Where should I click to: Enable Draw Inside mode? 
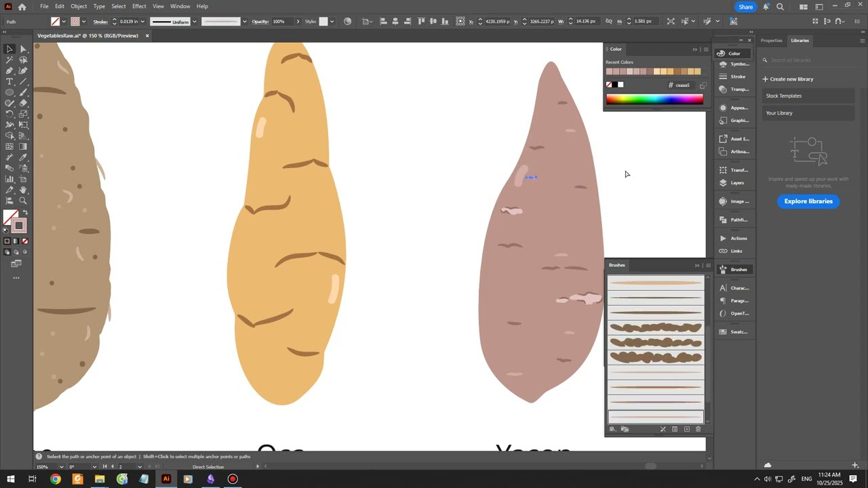tap(25, 252)
